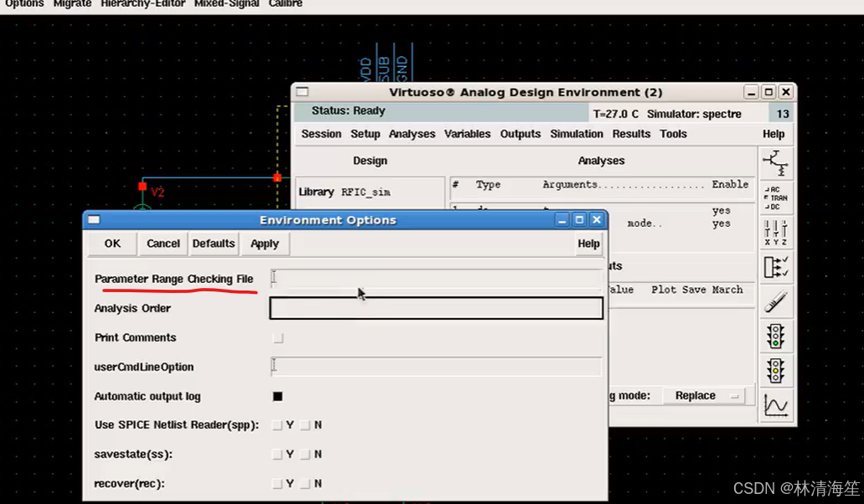Click the Plot Outputs waveform icon

776,406
